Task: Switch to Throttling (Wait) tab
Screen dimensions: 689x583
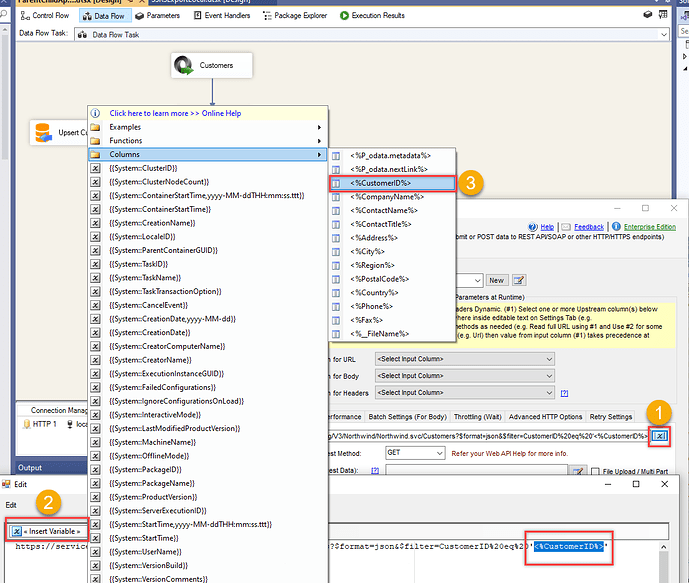Action: pos(478,416)
